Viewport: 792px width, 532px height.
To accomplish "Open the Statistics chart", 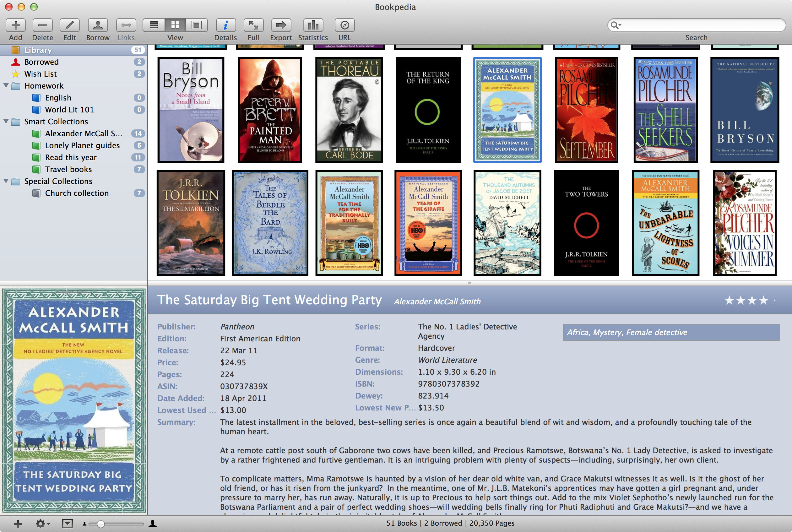I will 313,25.
